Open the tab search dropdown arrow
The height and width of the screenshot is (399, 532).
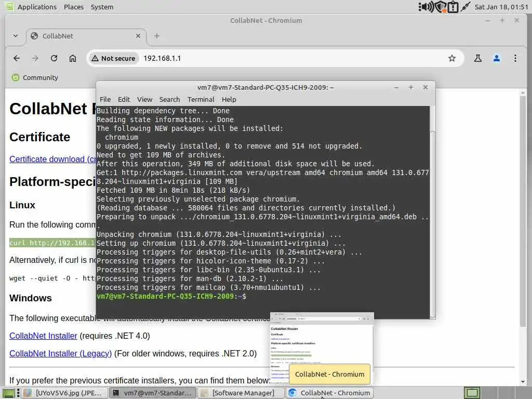coord(16,36)
